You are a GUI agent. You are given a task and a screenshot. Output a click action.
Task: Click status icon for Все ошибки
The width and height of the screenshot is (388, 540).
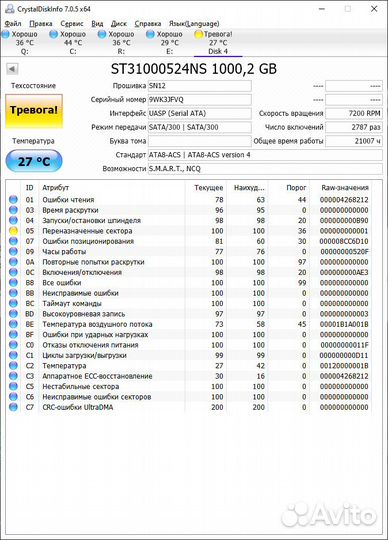[x=13, y=282]
